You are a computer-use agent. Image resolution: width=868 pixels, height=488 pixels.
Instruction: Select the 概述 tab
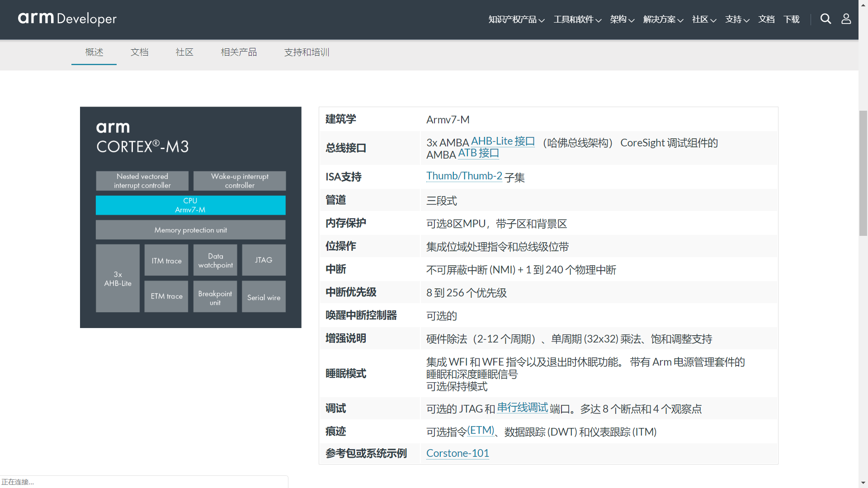click(x=94, y=52)
